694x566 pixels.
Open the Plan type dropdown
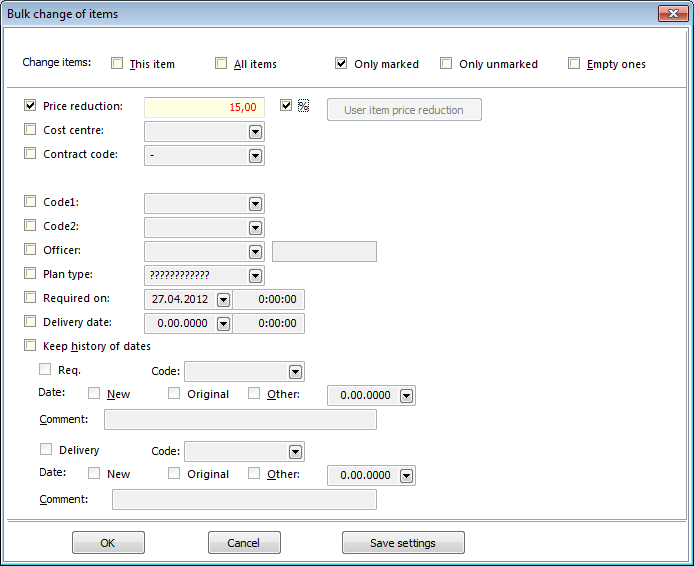coord(255,276)
